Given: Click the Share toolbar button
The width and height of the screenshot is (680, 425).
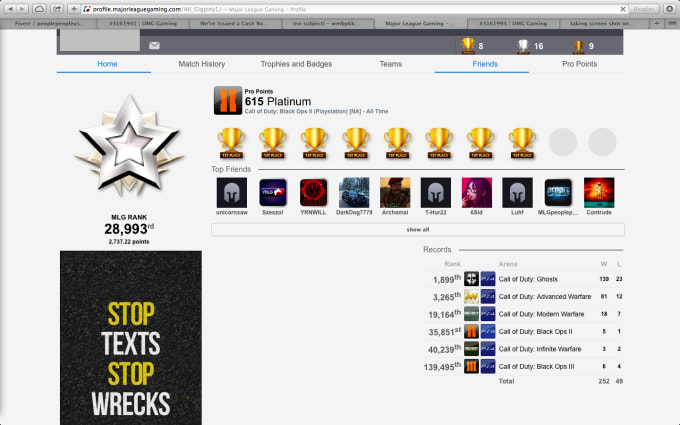Looking at the screenshot, I should point(56,9).
